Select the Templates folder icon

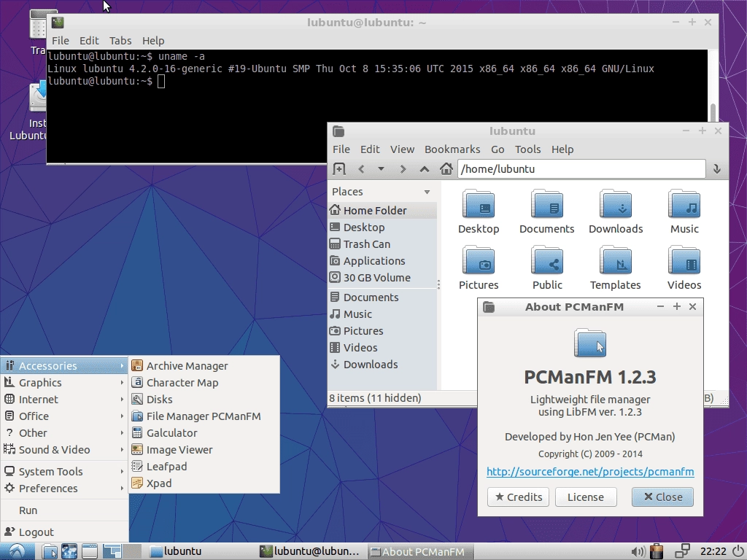(616, 261)
